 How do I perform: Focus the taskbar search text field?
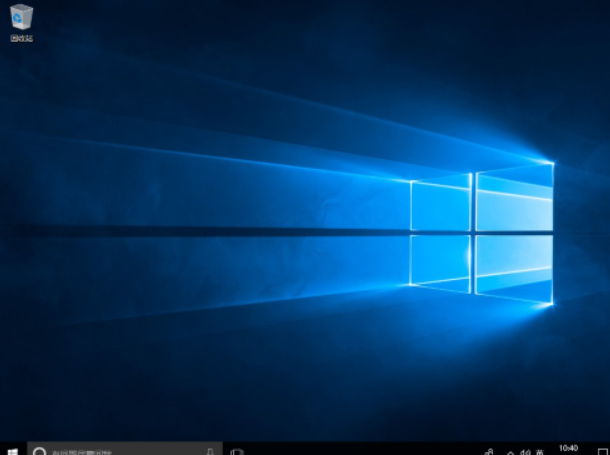point(120,451)
